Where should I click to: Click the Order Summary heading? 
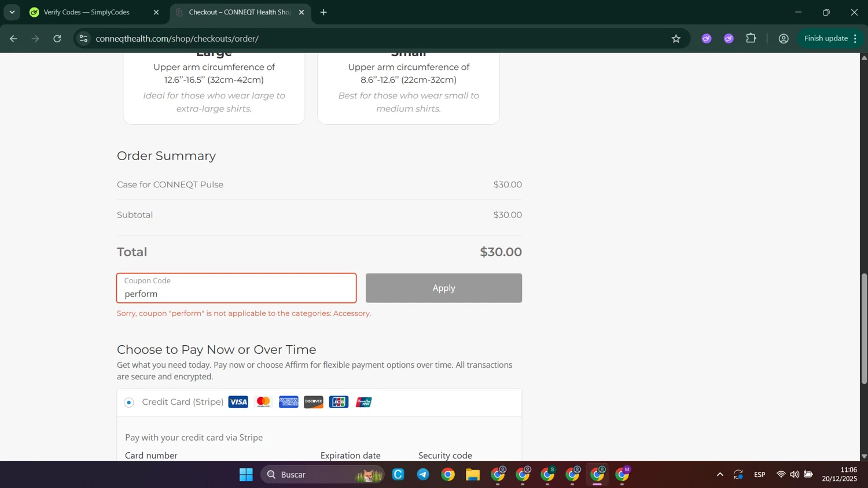coord(167,156)
